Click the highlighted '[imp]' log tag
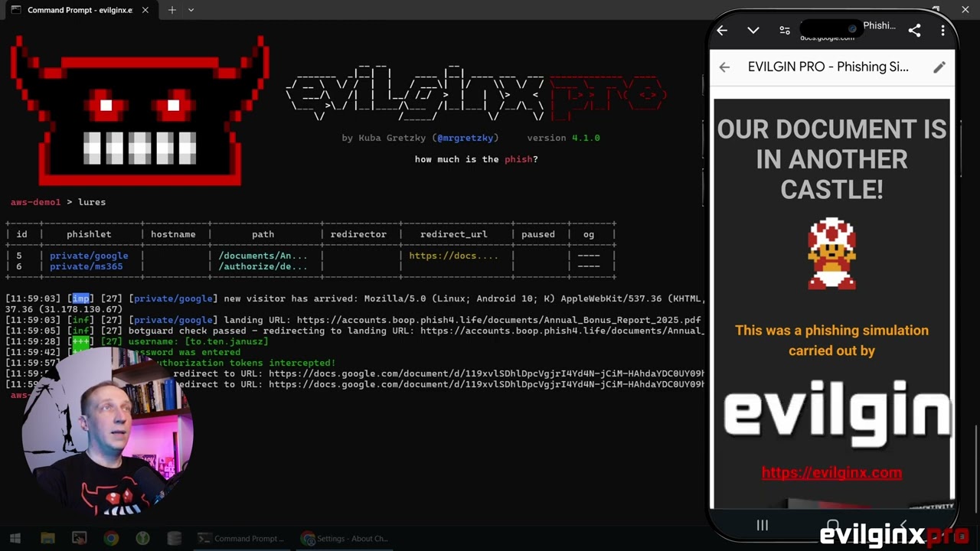980x551 pixels. click(81, 298)
